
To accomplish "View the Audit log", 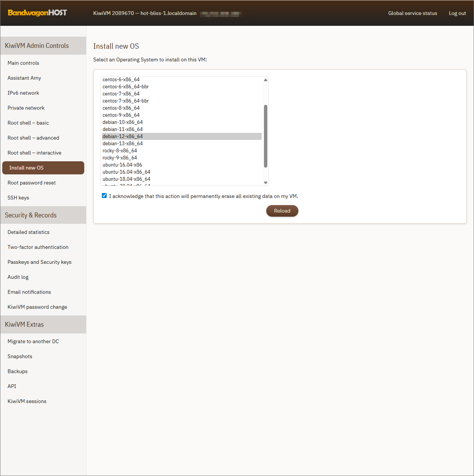I will (18, 277).
